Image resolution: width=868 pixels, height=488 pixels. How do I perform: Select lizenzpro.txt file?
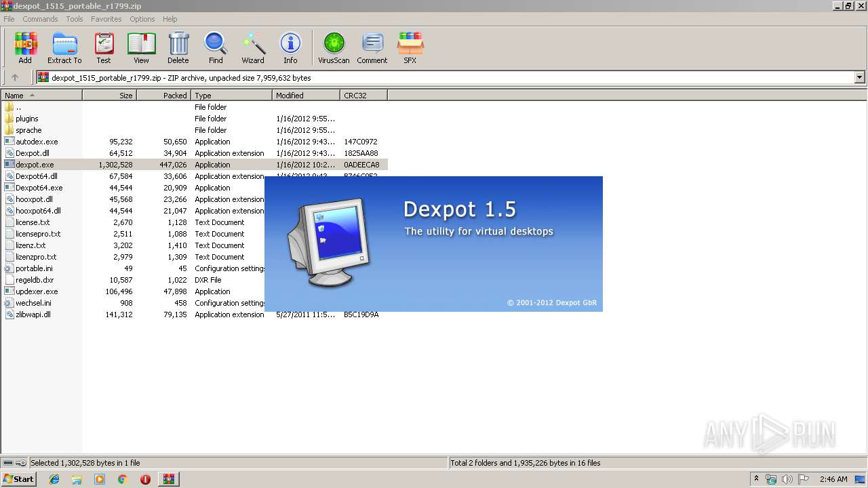pyautogui.click(x=36, y=257)
